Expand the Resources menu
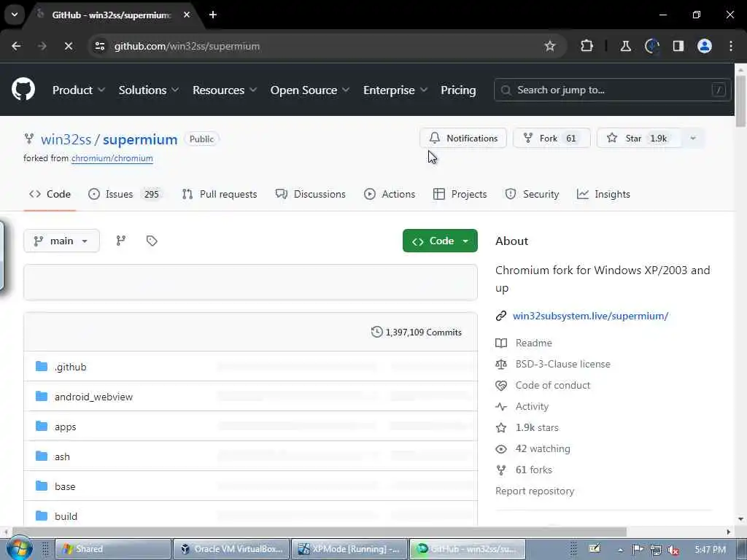This screenshot has width=747, height=560. point(225,90)
